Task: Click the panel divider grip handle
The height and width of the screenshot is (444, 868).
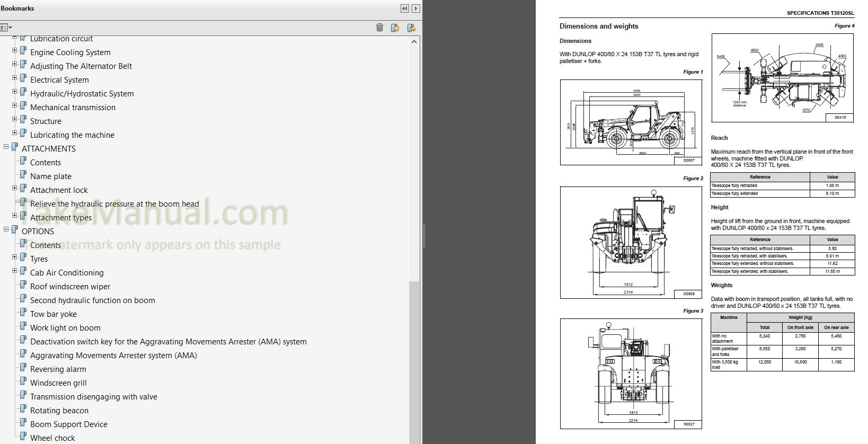Action: coord(423,236)
